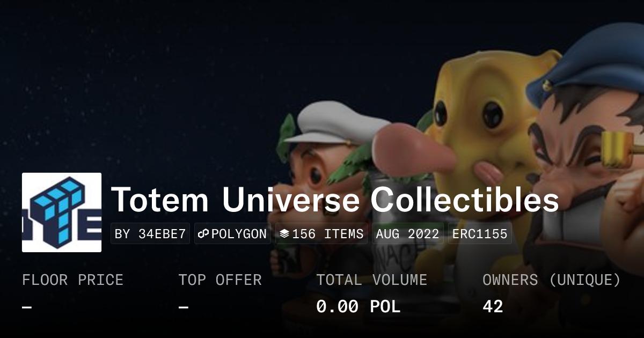
Task: Click the FLOOR PRICE label
Action: tap(72, 280)
